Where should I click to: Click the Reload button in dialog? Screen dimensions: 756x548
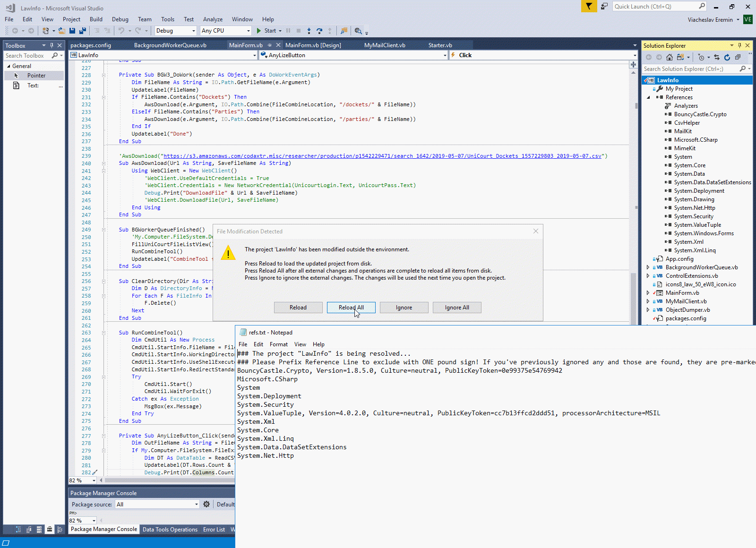tap(298, 308)
